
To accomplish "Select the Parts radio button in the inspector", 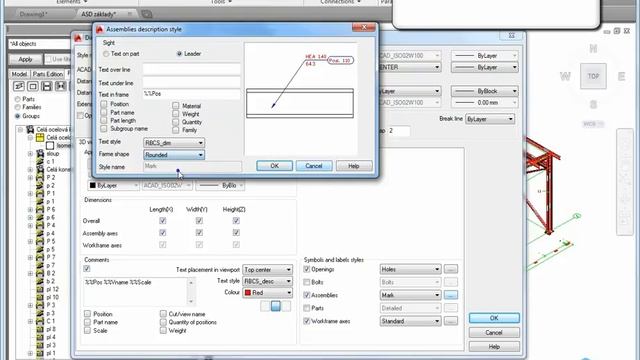I will [x=17, y=99].
